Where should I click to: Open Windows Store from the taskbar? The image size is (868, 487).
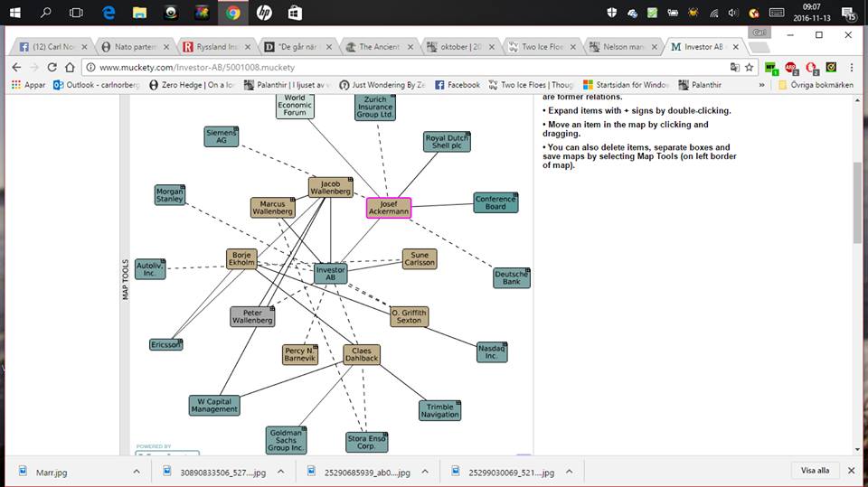[x=294, y=13]
